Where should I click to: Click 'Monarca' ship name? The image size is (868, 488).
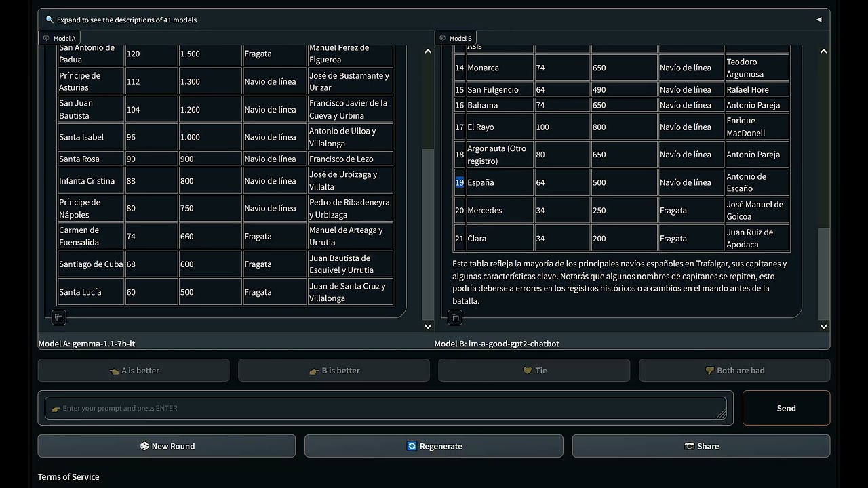coord(483,68)
